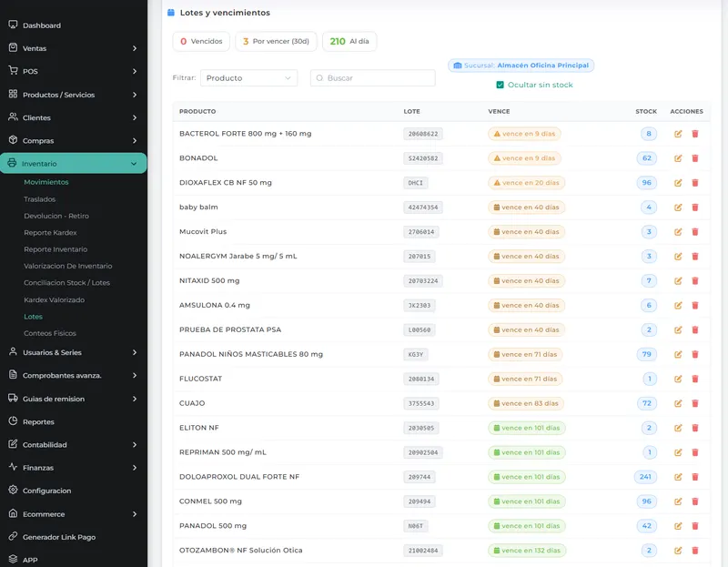Open Reporte Kardex submenu item
This screenshot has width=728, height=567.
(50, 233)
